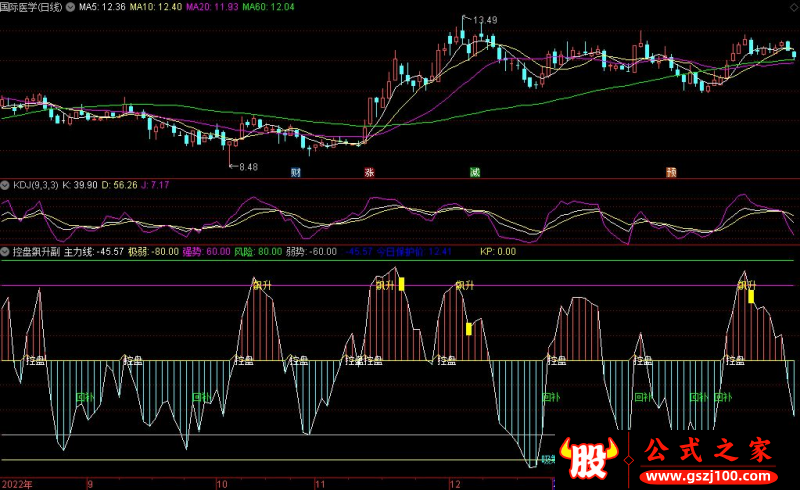Click the green 减 event marker
800x490 pixels.
pyautogui.click(x=475, y=173)
